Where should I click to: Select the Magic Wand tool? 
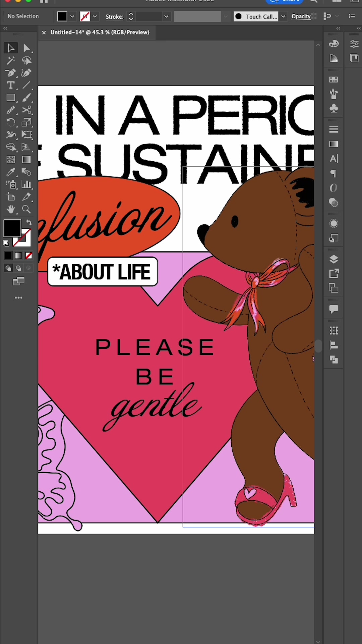(x=10, y=60)
